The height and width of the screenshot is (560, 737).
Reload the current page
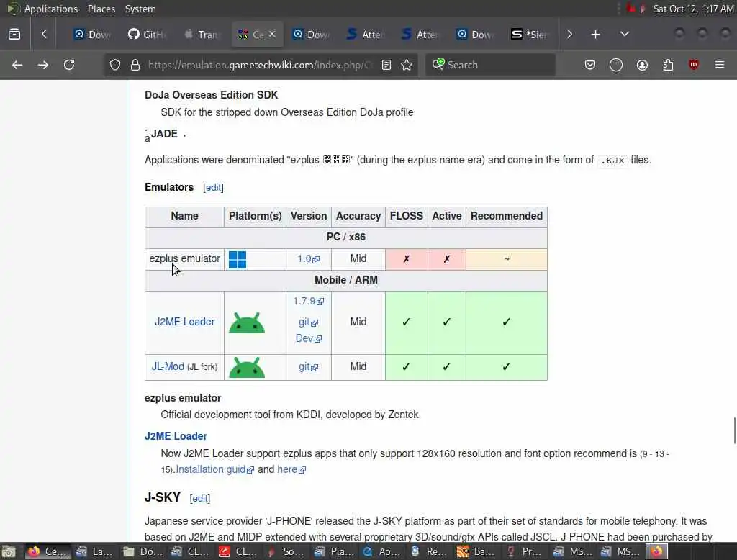[69, 65]
